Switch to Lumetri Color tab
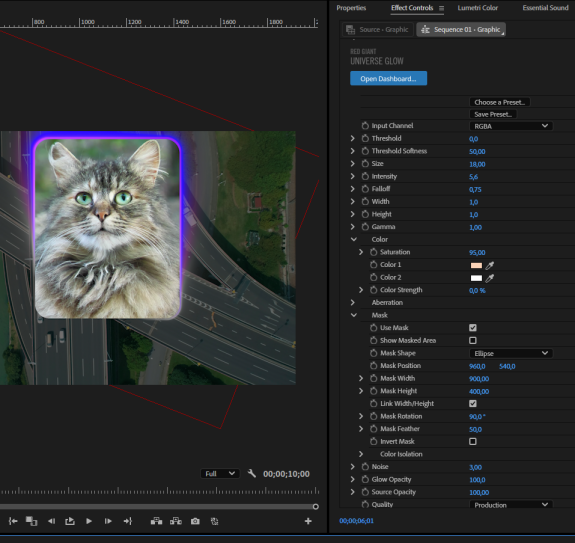 pyautogui.click(x=477, y=8)
